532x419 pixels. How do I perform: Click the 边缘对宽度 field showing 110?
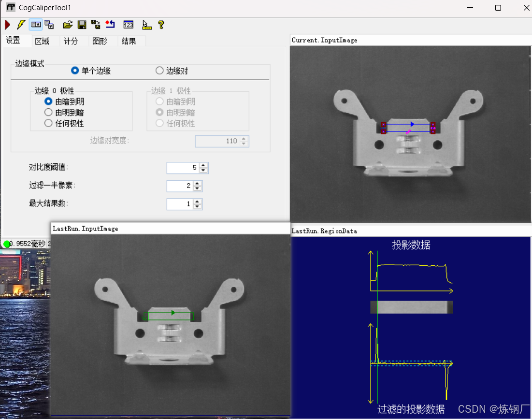pos(217,141)
